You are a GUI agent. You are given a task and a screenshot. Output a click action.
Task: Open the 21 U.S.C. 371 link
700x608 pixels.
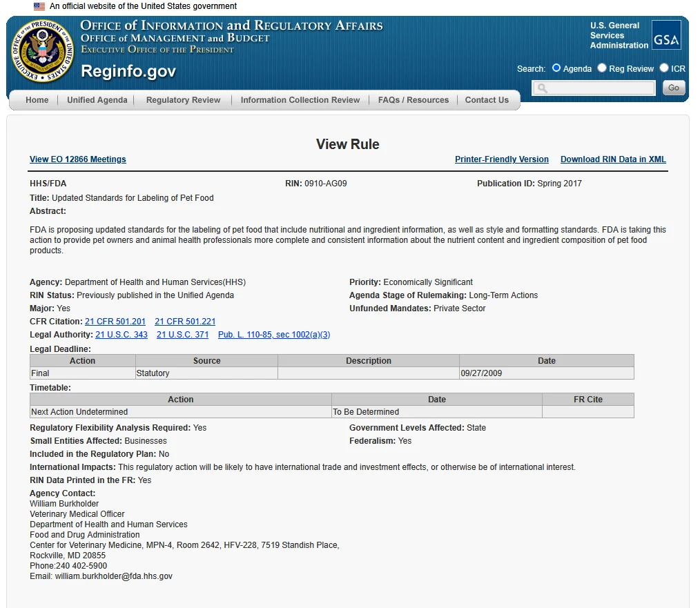coord(182,334)
